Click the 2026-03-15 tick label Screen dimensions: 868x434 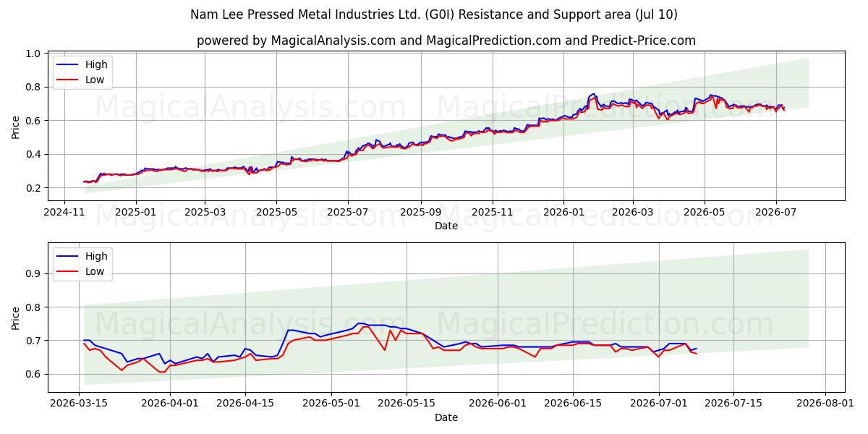[79, 403]
